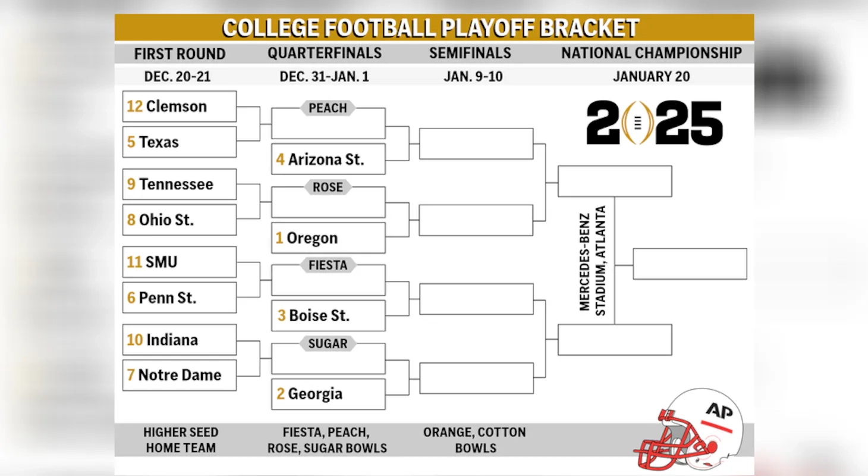Select the 3 Boise St. box
This screenshot has width=868, height=476.
(328, 316)
